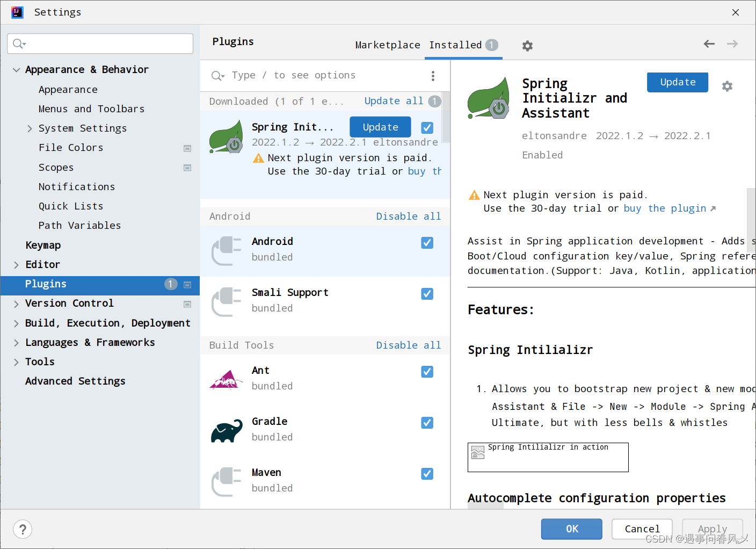
Task: Click the gear icon beside Installed tab
Action: pos(527,46)
